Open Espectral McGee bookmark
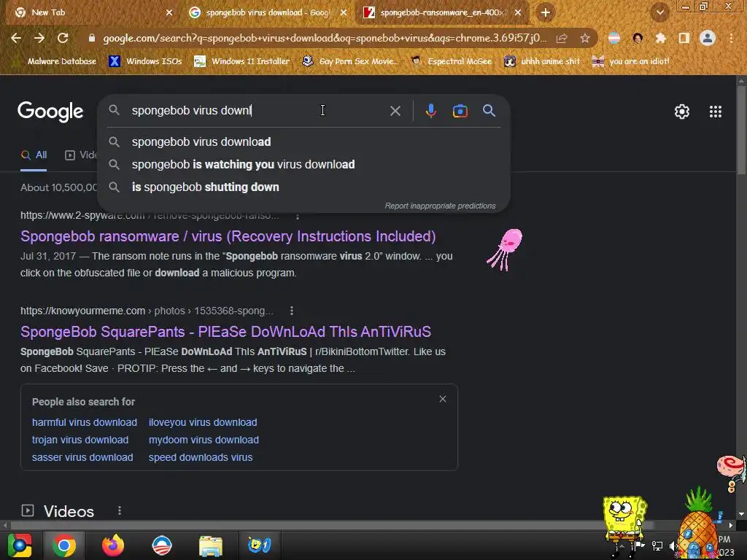The height and width of the screenshot is (560, 747). [x=451, y=61]
